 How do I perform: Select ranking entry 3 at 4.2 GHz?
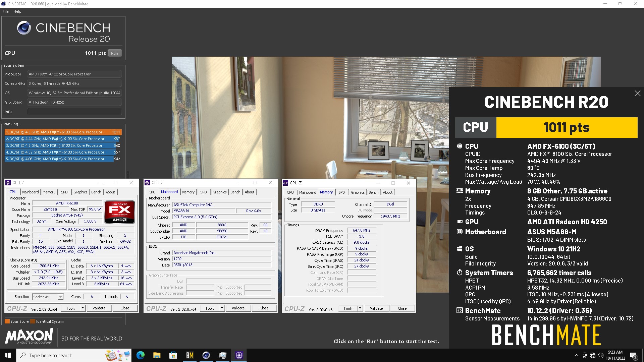(x=63, y=145)
